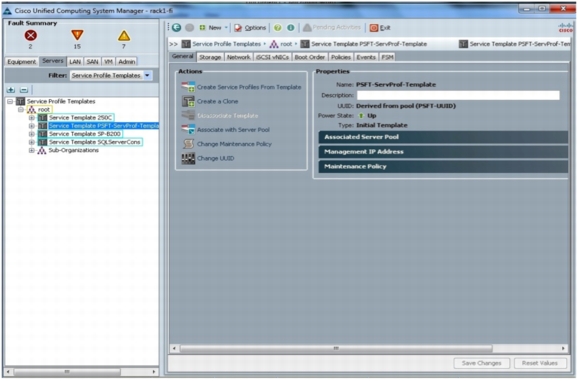Click the expand all plus icon
Screen dimensions: 578x381
pyautogui.click(x=11, y=90)
